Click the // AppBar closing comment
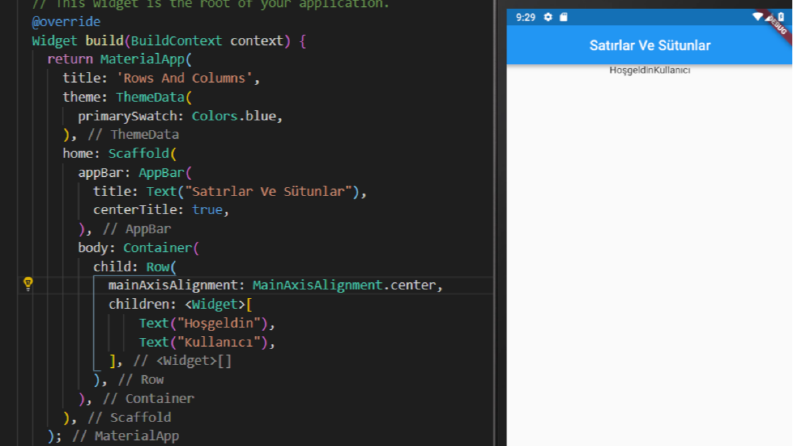Screen dimensions: 793x446 (137, 229)
